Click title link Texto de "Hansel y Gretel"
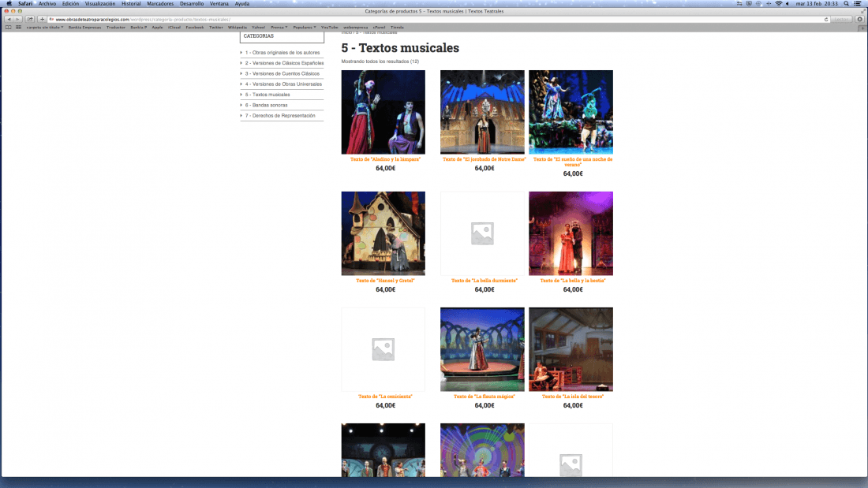Image resolution: width=868 pixels, height=488 pixels. coord(385,281)
